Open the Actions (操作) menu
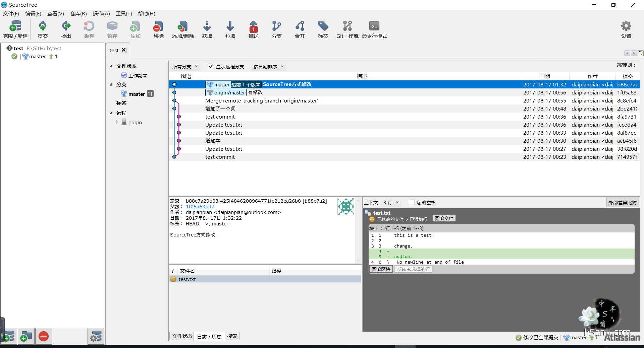 pos(101,14)
